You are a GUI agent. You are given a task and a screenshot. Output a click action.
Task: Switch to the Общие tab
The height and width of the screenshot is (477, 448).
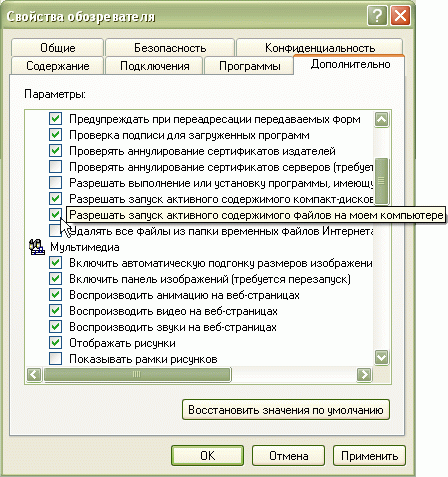pos(57,48)
